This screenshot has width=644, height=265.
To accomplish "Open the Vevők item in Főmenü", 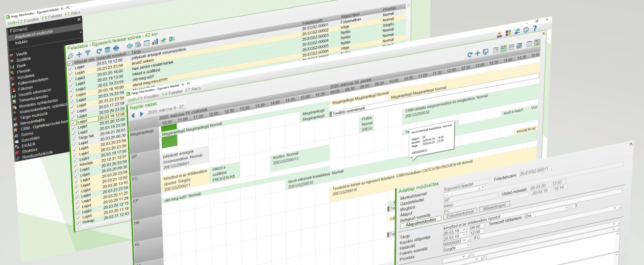I will 21,54.
